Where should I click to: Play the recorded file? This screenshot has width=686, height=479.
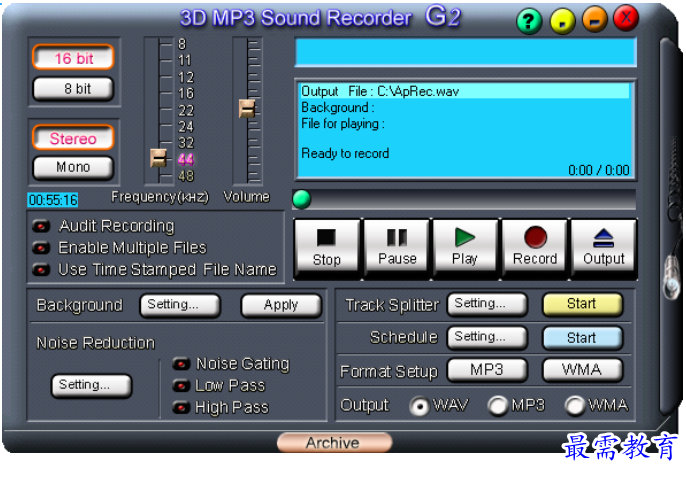(x=465, y=248)
